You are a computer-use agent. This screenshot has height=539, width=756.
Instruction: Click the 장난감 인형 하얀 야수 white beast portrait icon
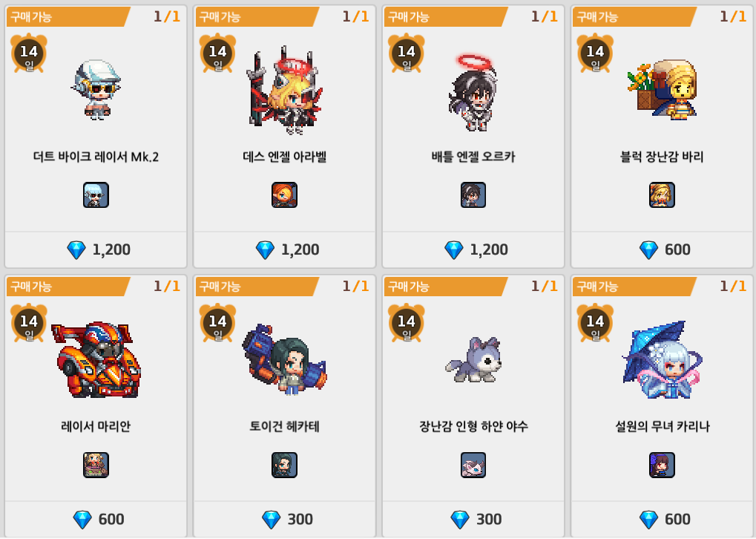(x=473, y=465)
